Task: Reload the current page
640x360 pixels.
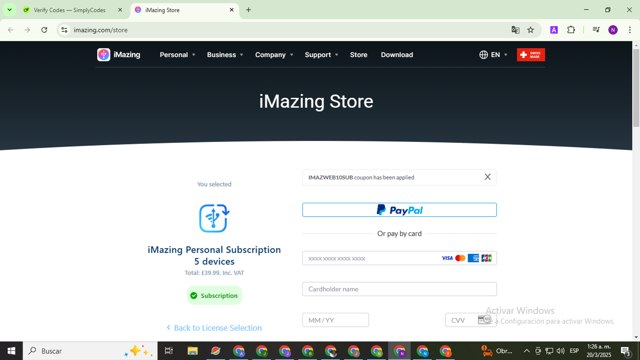Action: coord(44,30)
